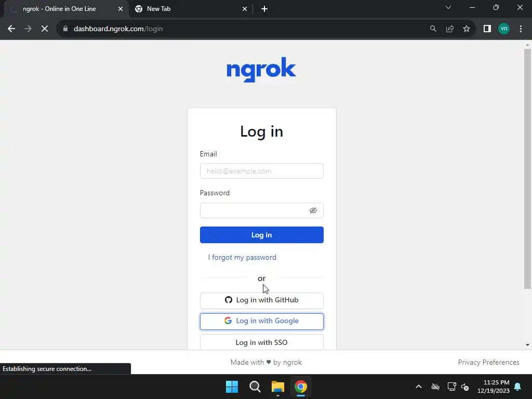This screenshot has height=399, width=532.
Task: Open the Windows Start menu
Action: [232, 387]
